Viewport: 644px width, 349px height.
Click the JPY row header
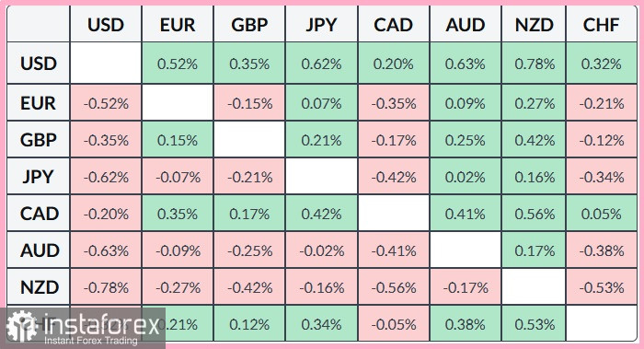point(39,177)
